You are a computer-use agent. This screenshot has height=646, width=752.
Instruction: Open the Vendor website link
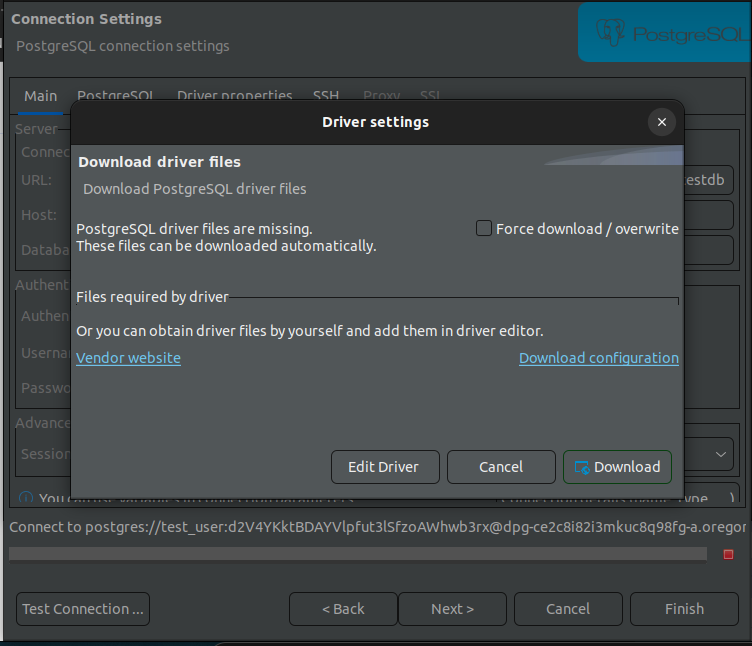click(x=128, y=358)
